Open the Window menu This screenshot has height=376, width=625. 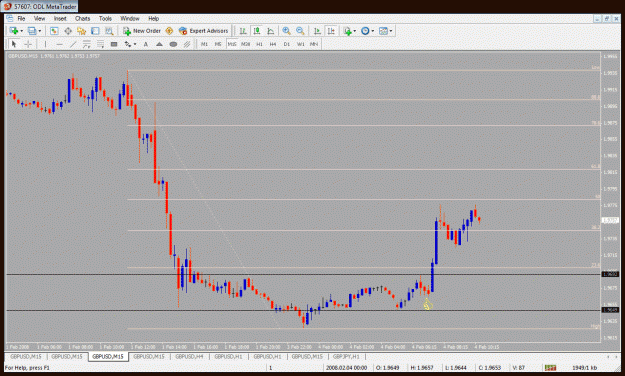coord(130,18)
